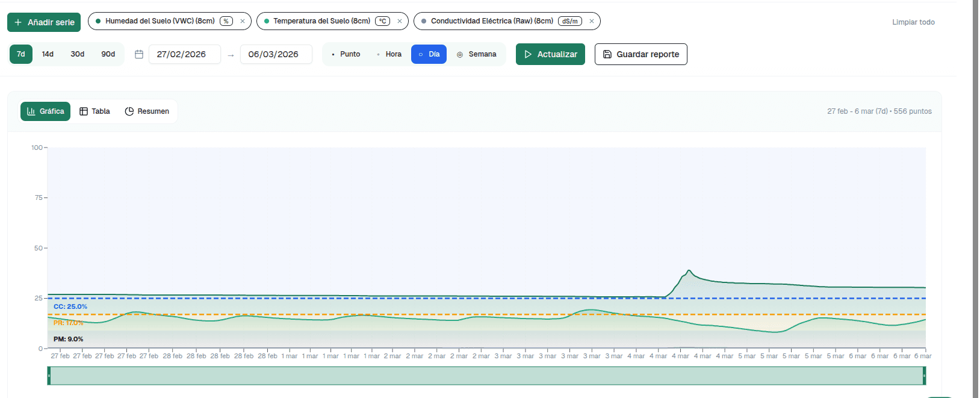
Task: Click the 556 puntos summary text
Action: 913,111
